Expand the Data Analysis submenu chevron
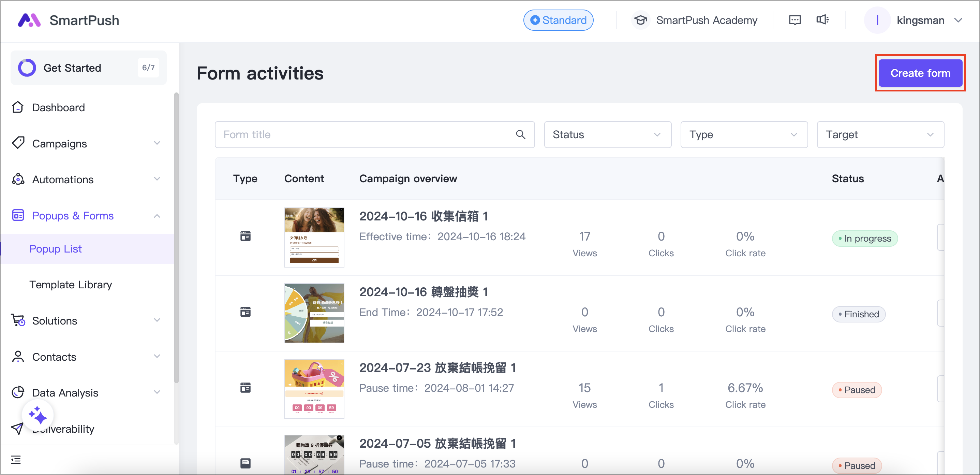This screenshot has height=475, width=980. (x=157, y=392)
